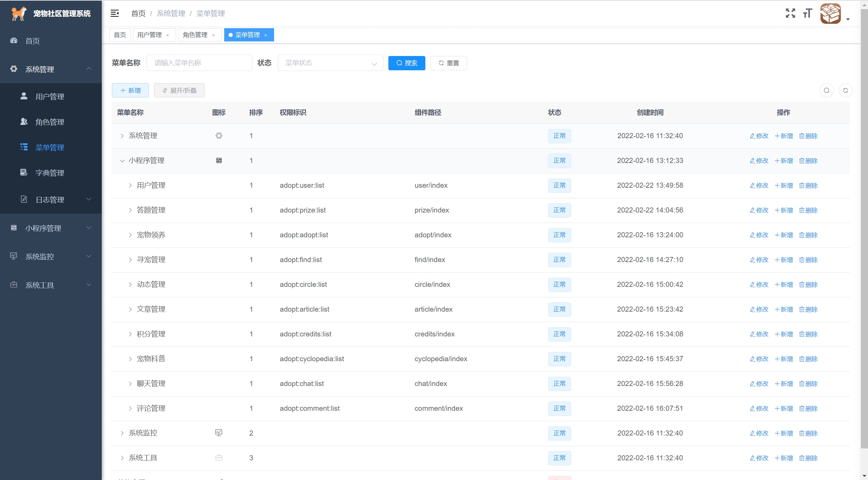Click 修改 in the 答题管理 row

tap(759, 210)
